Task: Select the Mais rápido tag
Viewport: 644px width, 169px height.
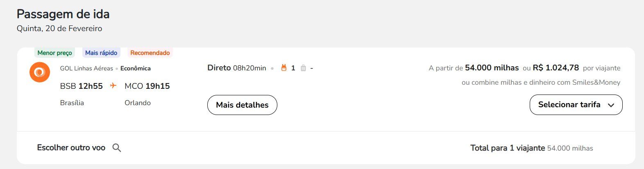Action: pos(101,53)
